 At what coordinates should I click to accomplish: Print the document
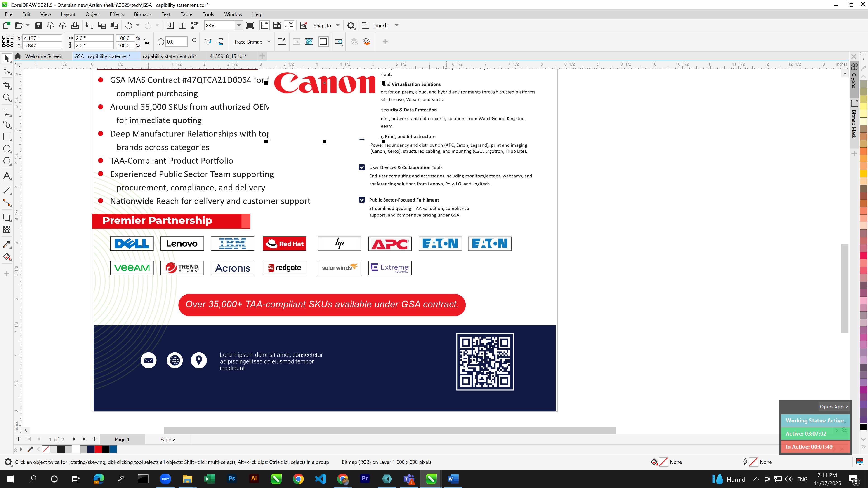click(x=75, y=26)
